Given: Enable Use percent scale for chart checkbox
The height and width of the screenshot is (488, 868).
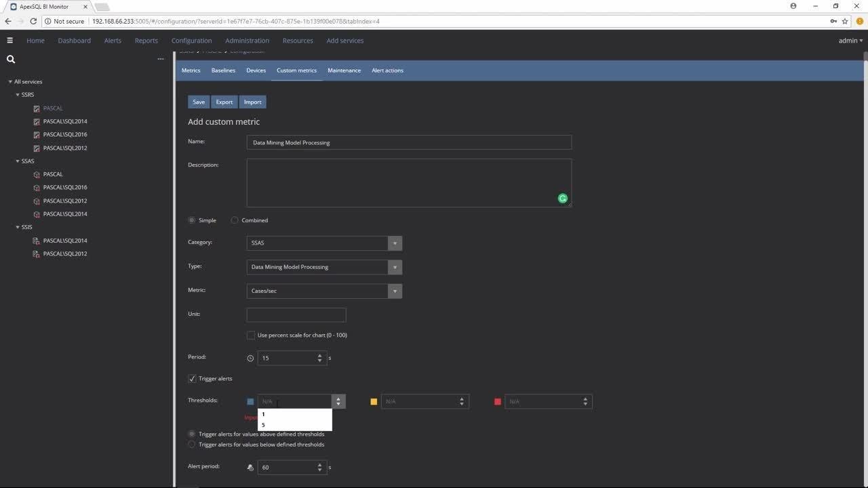Looking at the screenshot, I should tap(251, 335).
